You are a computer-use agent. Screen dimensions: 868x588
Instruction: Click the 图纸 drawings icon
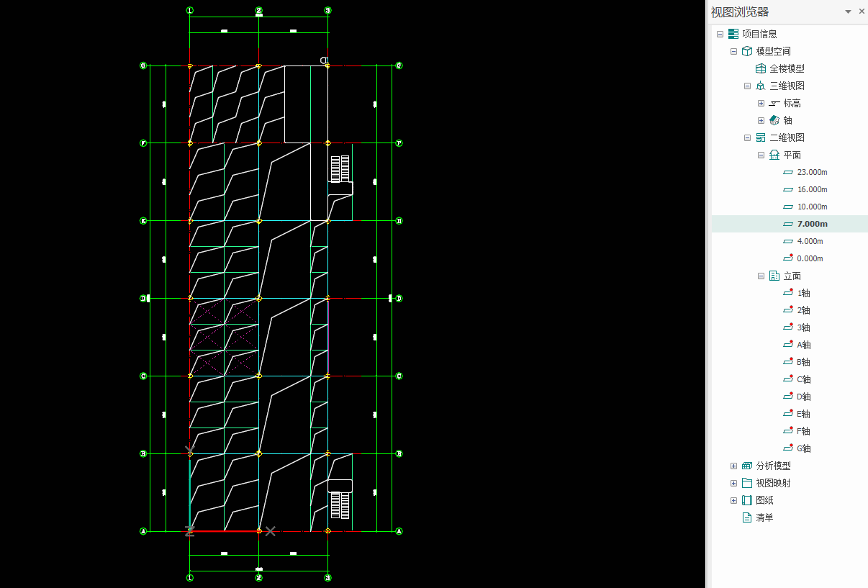[x=747, y=500]
